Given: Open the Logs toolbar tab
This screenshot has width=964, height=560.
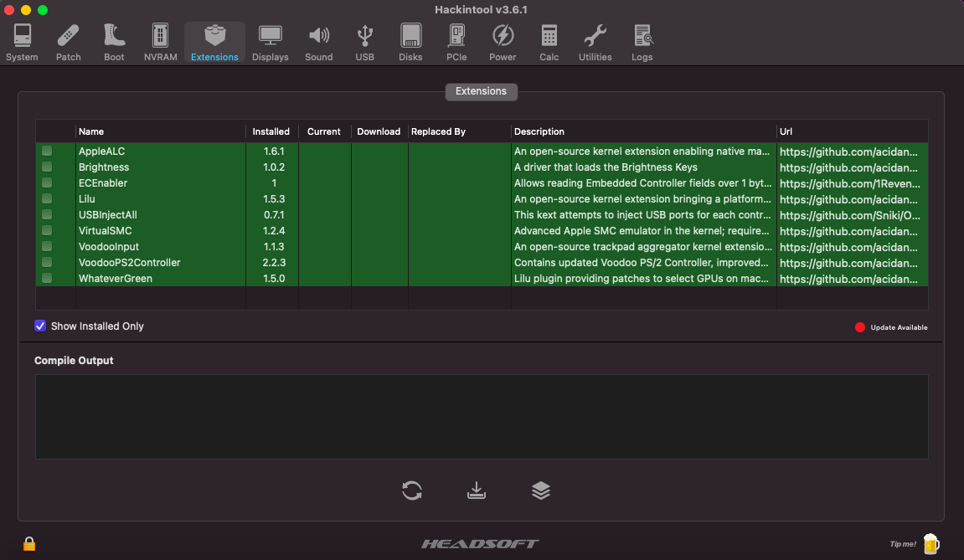Looking at the screenshot, I should 642,43.
